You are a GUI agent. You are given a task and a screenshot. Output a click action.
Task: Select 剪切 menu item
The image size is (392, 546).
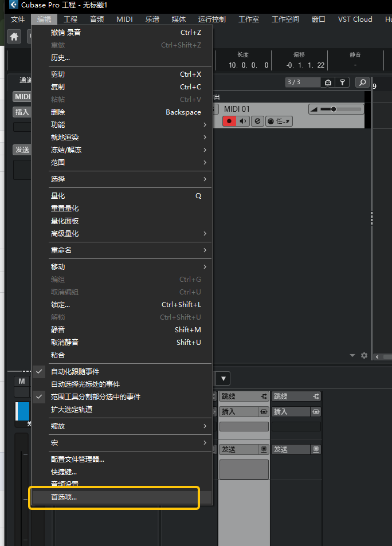point(122,74)
